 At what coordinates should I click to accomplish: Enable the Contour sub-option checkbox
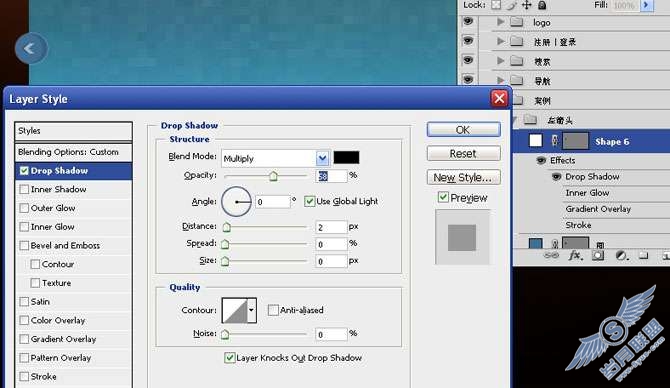(35, 265)
